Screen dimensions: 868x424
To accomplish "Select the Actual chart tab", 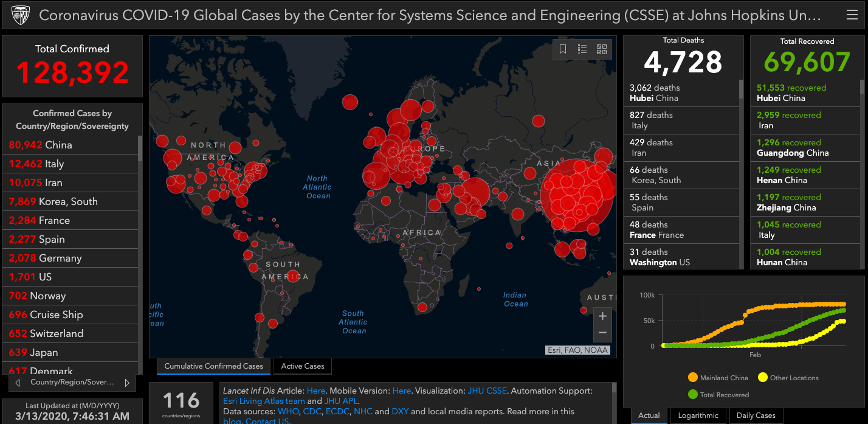I will [x=649, y=415].
